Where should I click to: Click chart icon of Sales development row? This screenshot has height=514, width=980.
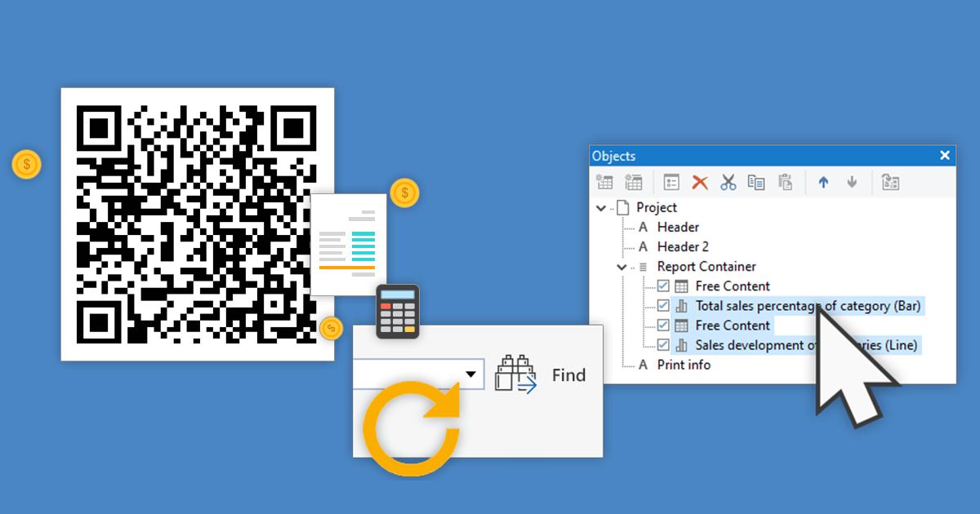click(x=681, y=345)
